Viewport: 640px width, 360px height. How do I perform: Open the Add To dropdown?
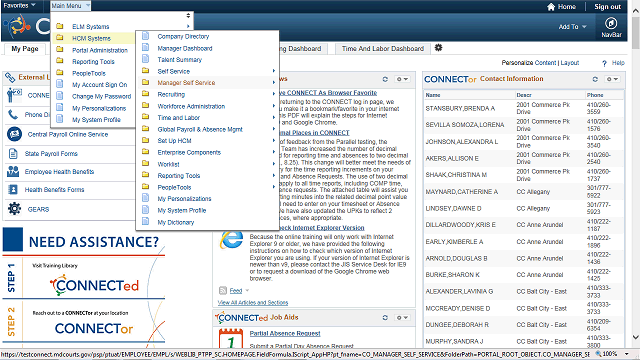pos(572,27)
